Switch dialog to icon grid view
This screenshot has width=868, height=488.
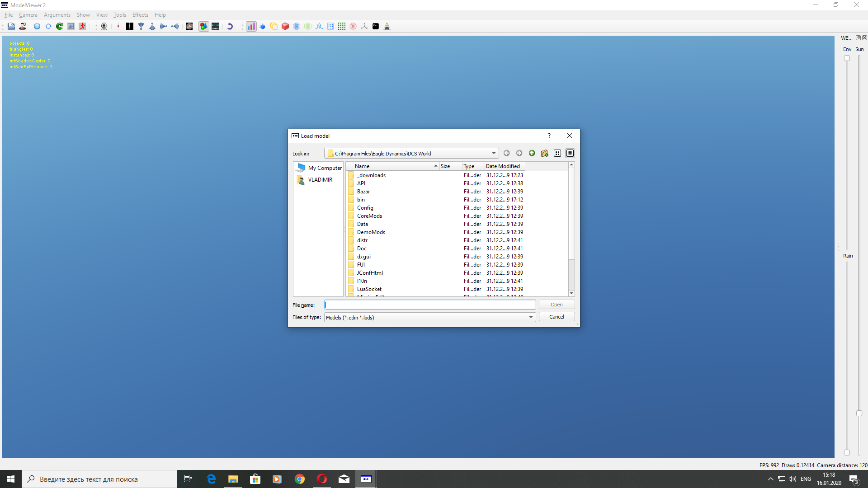click(557, 153)
